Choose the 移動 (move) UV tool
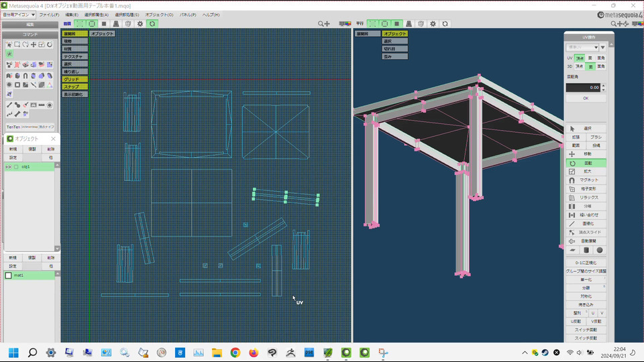Image resolution: width=644 pixels, height=362 pixels. tap(586, 154)
